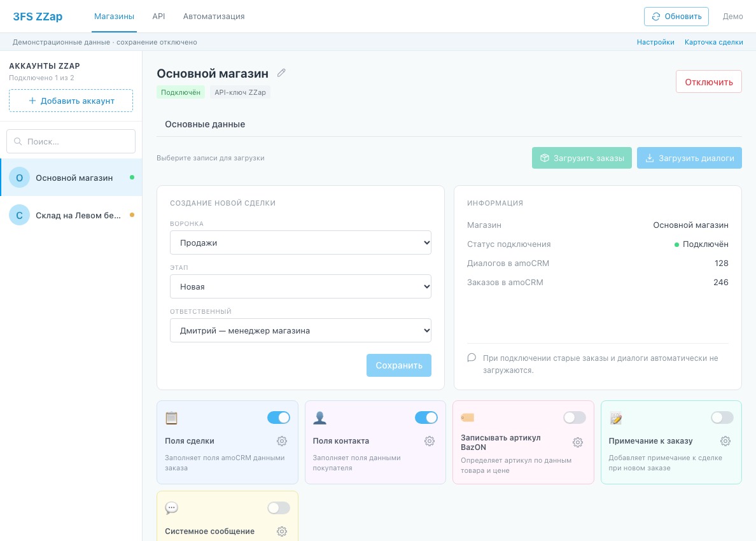Click Загрузить заказы button
Viewport: 756px width, 541px height.
pos(582,158)
